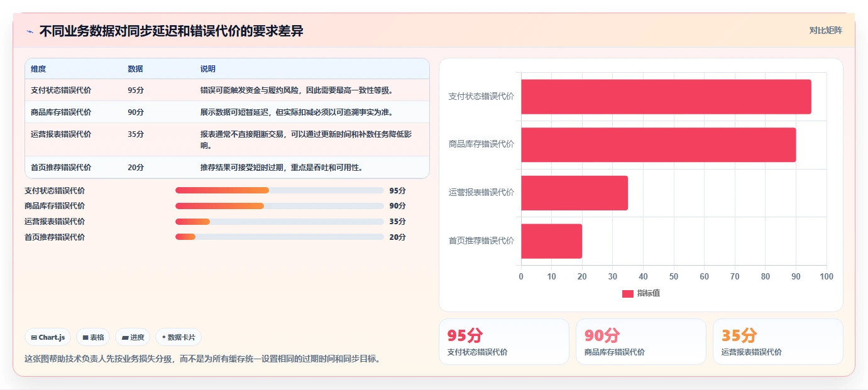Click 支付状态错误代价 table row cell

[61, 90]
